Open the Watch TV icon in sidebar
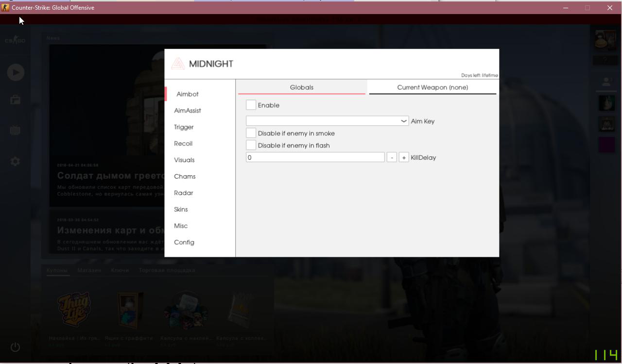622x364 pixels. point(16,130)
